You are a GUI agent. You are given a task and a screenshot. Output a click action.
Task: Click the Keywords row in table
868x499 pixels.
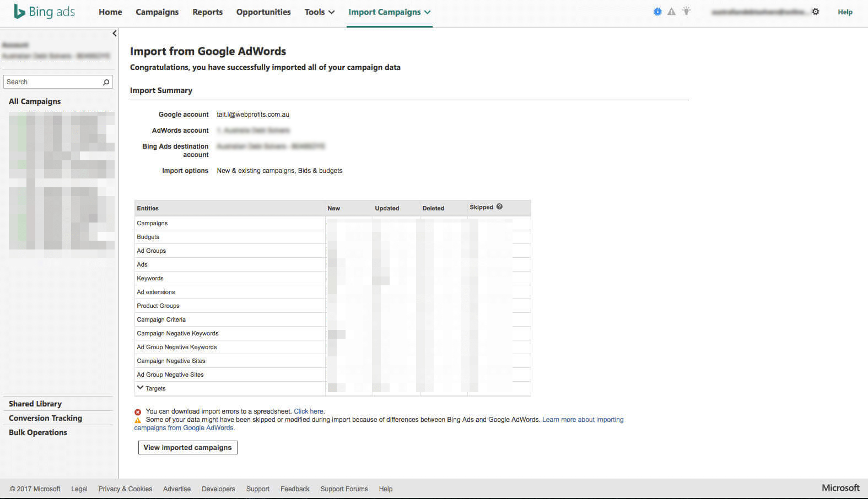(x=332, y=278)
